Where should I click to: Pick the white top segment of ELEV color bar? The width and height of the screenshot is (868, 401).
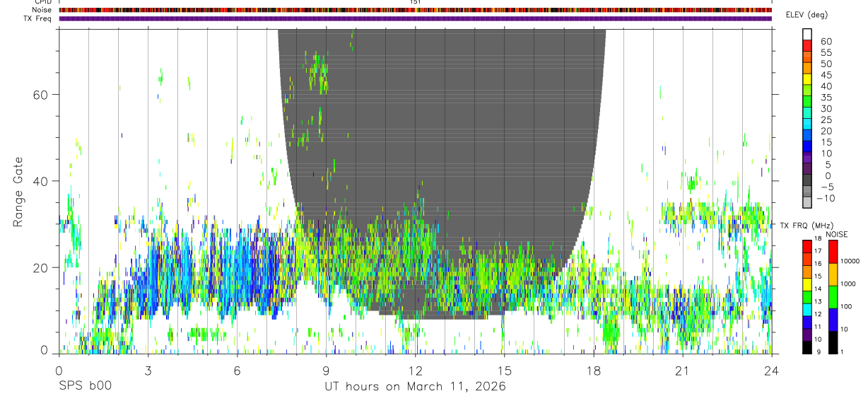[x=807, y=34]
